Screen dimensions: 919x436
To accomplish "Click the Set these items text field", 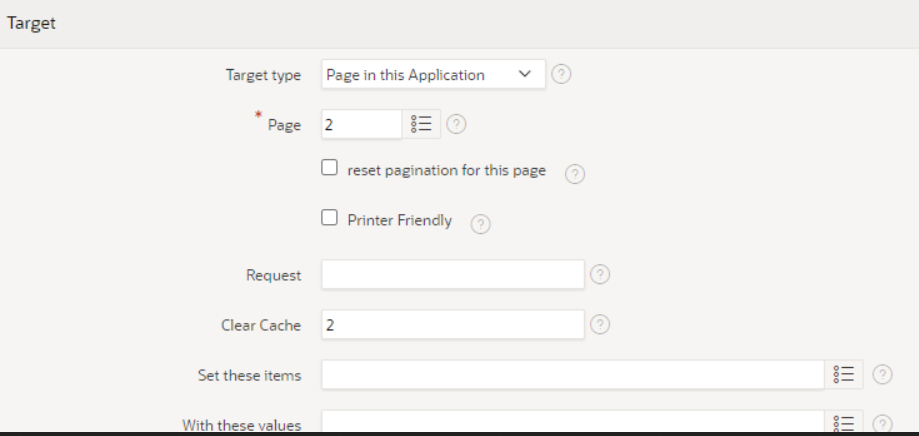I will pos(573,374).
